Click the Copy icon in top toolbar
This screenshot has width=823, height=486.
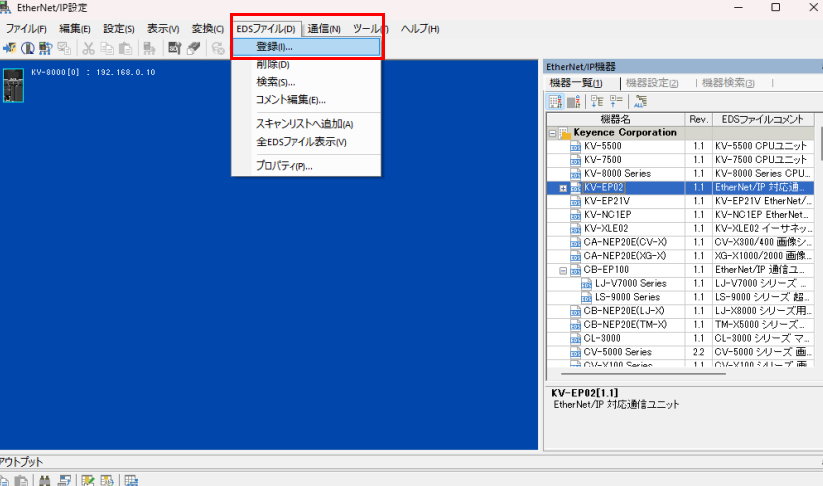[x=107, y=48]
